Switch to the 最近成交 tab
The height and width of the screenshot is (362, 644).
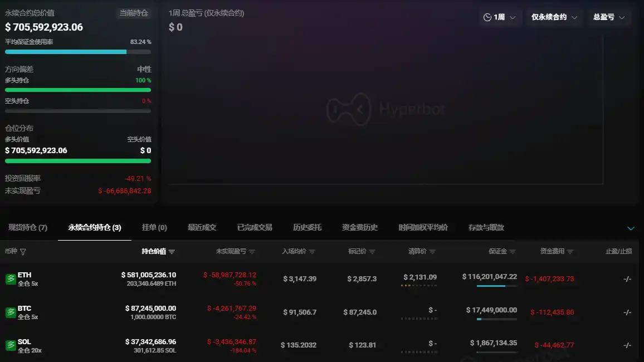pyautogui.click(x=202, y=227)
